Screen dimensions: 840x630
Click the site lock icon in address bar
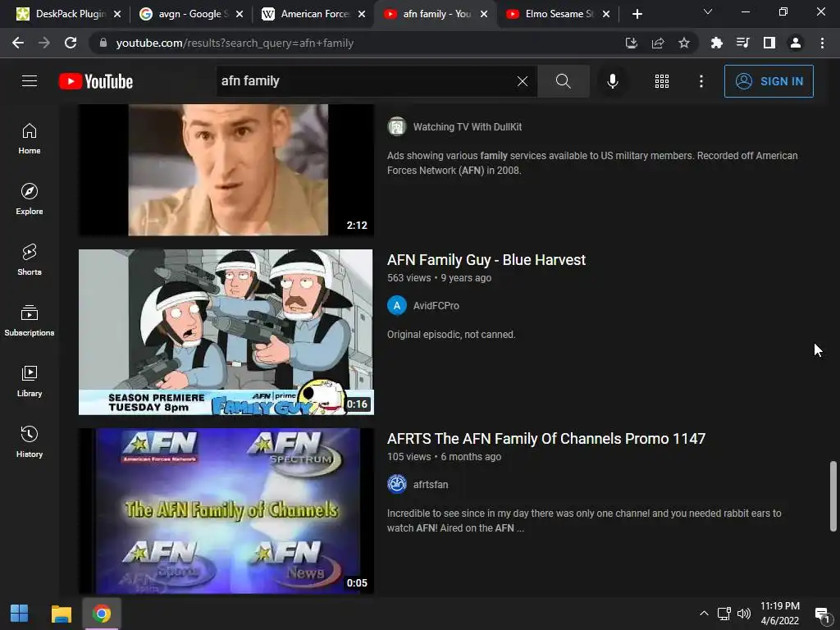click(103, 43)
